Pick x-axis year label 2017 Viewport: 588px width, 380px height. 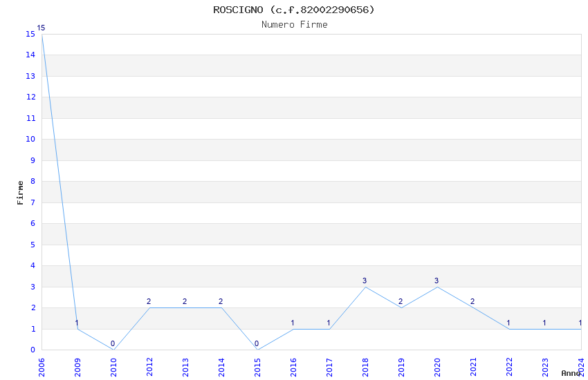329,367
